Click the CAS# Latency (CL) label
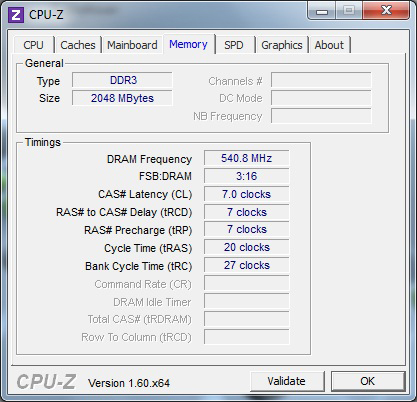The width and height of the screenshot is (417, 402). tap(145, 194)
